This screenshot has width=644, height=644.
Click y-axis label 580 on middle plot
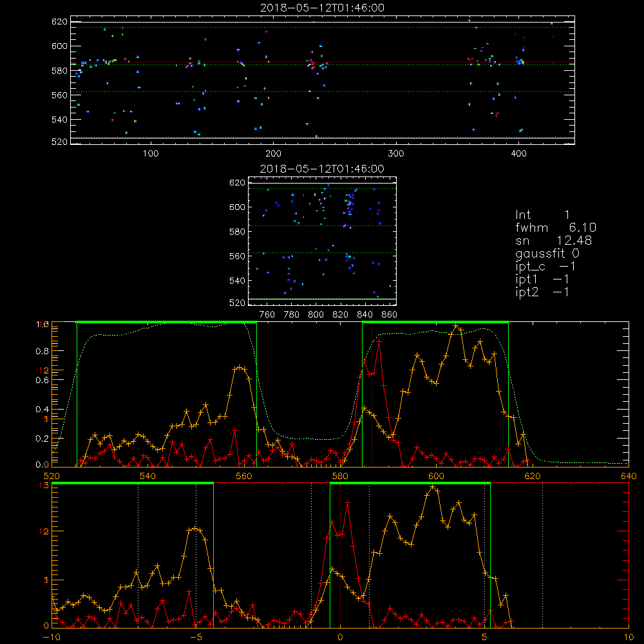238,232
